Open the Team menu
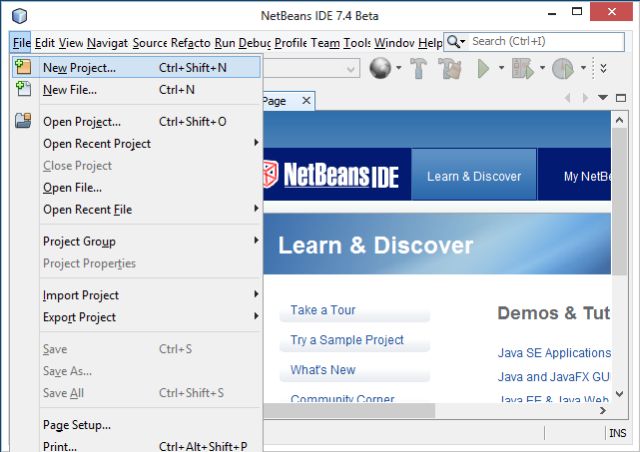Image resolution: width=640 pixels, height=452 pixels. [x=325, y=42]
